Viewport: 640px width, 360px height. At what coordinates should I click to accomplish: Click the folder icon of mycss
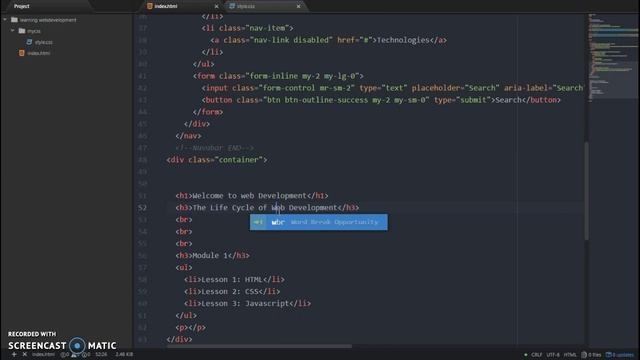pyautogui.click(x=22, y=31)
